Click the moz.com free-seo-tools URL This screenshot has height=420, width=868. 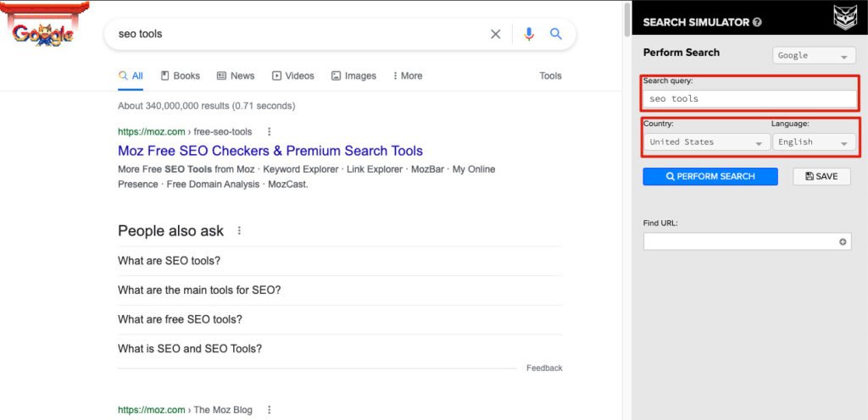(x=185, y=131)
